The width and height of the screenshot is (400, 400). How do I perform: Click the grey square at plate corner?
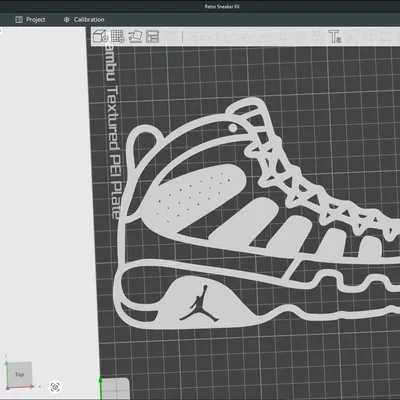coord(116,389)
